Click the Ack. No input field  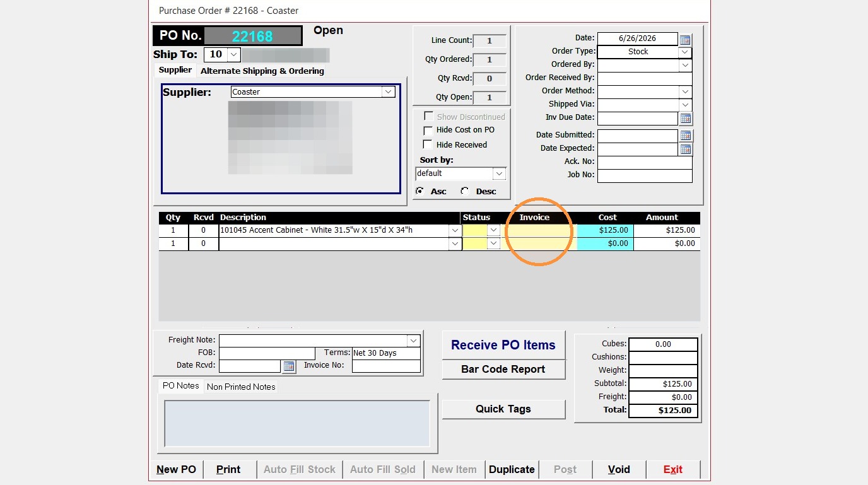[x=645, y=162]
